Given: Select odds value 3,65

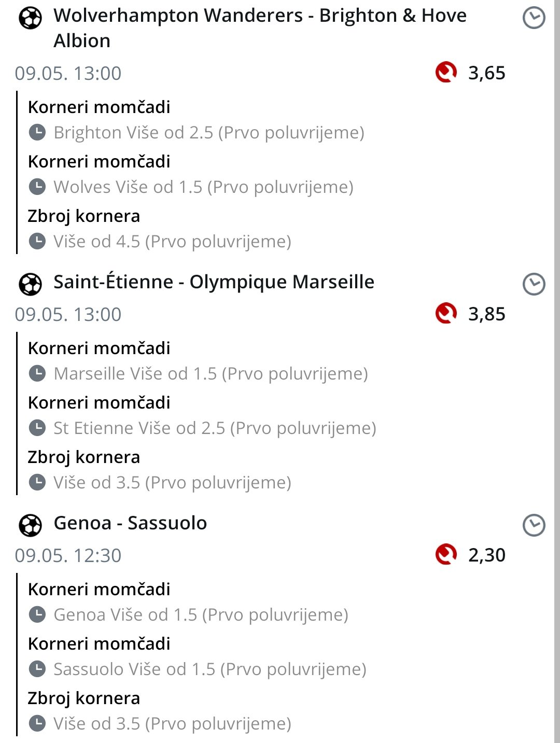Looking at the screenshot, I should click(x=486, y=73).
